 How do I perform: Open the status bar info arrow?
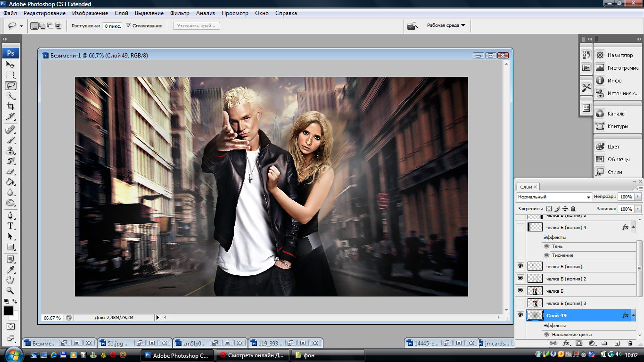click(x=157, y=318)
